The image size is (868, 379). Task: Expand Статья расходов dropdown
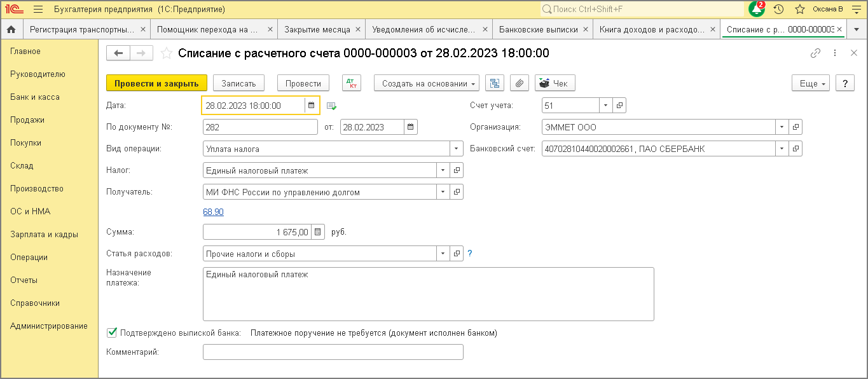pyautogui.click(x=444, y=254)
